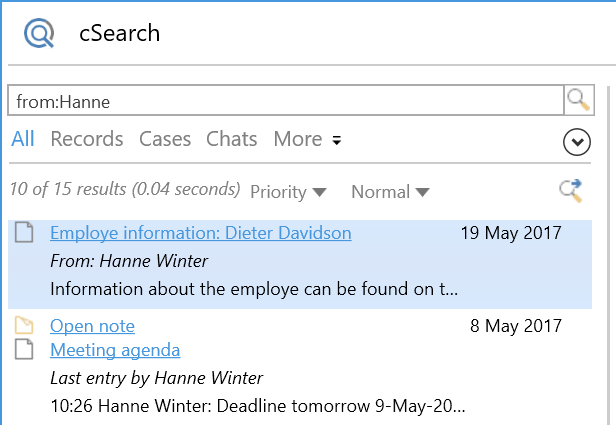Viewport: 616px width, 425px height.
Task: Open the More dropdown menu
Action: [308, 140]
